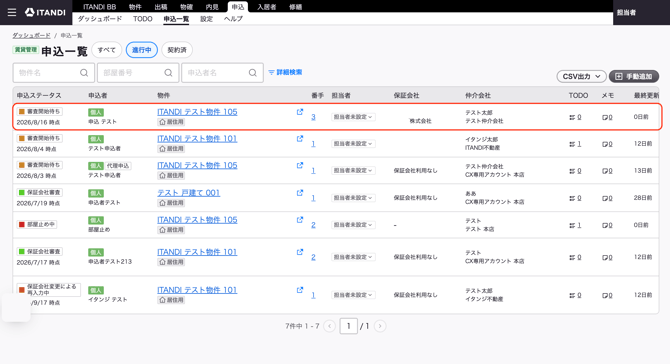Open external link icon for 2026/8/4 row
Screen dimensions: 670x364
pyautogui.click(x=300, y=139)
